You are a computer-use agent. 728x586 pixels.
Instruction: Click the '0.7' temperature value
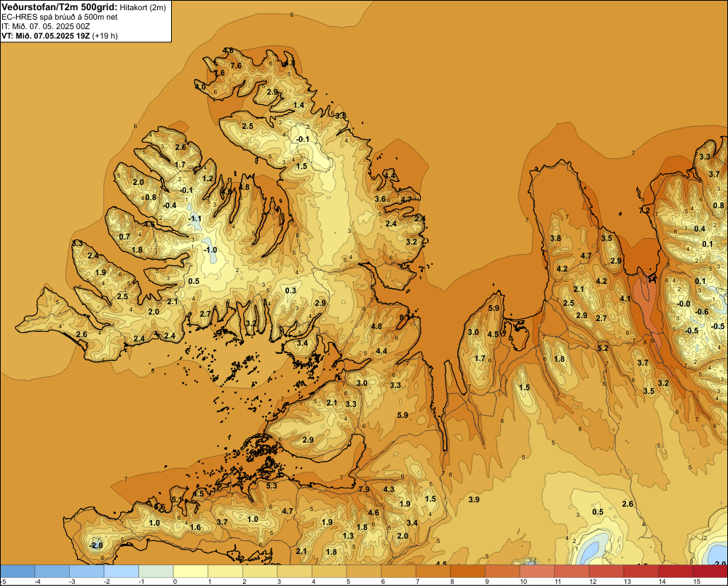pos(124,237)
